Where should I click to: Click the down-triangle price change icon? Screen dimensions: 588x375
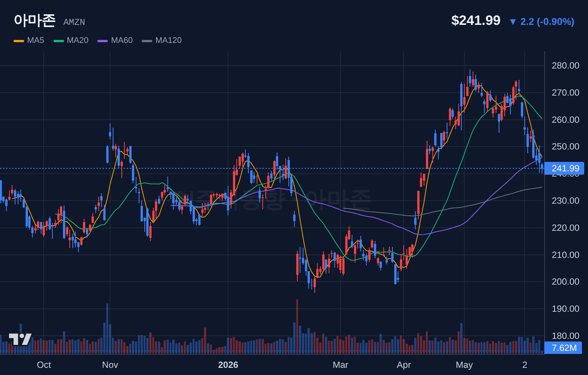coord(513,22)
